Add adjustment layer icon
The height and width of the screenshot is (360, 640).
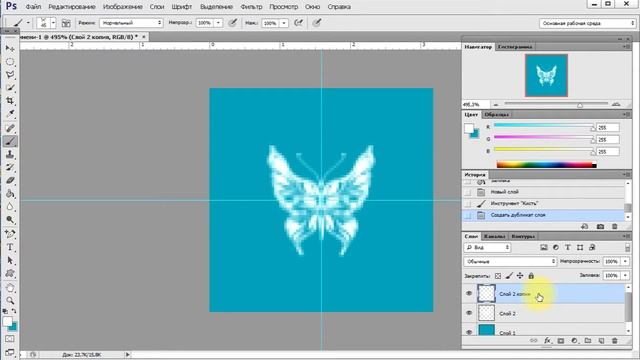point(574,341)
